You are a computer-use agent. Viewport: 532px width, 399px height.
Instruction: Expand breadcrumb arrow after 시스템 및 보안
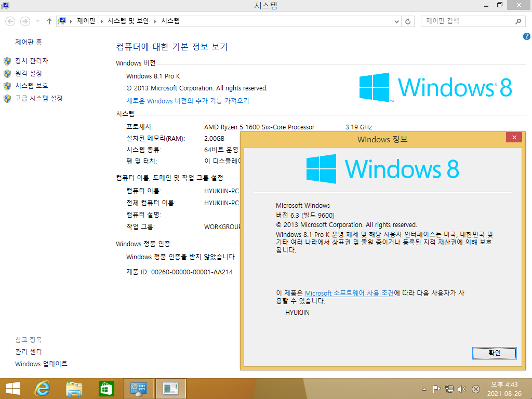coord(155,21)
